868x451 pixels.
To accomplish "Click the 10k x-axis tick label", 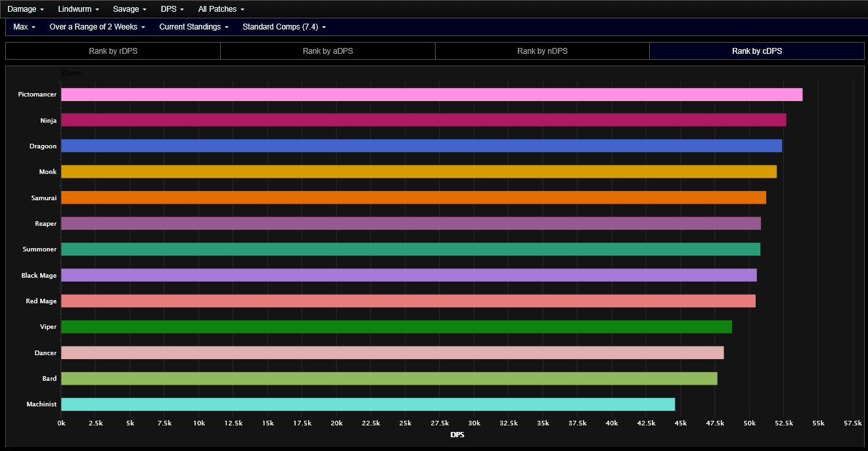I will [x=199, y=423].
